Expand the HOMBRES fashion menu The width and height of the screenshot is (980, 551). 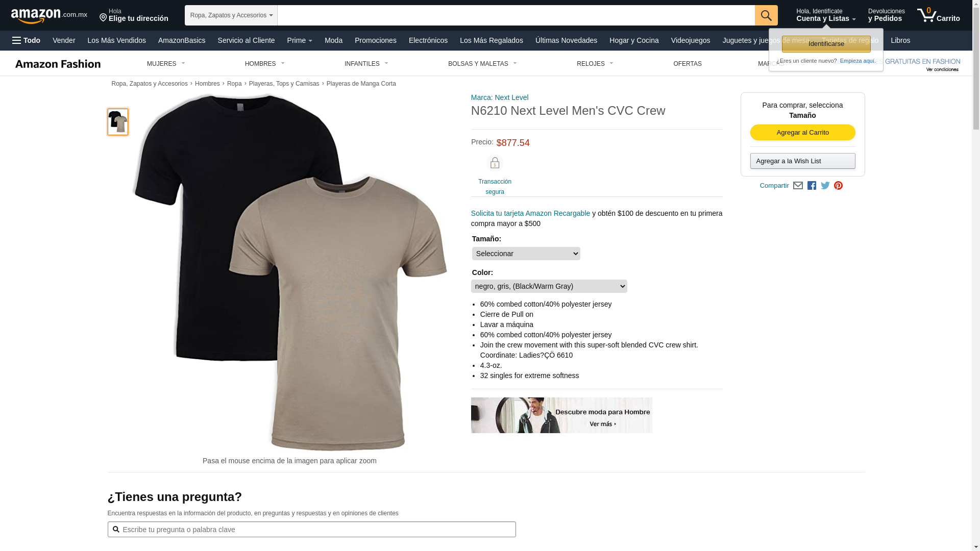point(264,64)
